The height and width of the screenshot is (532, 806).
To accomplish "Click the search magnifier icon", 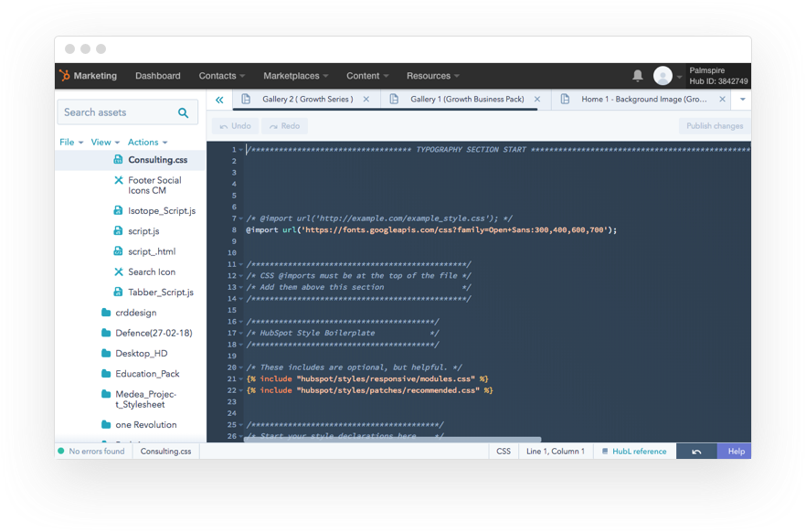I will (x=184, y=112).
